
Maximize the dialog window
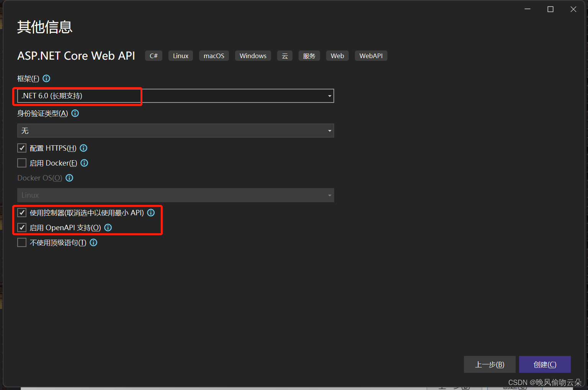(550, 9)
